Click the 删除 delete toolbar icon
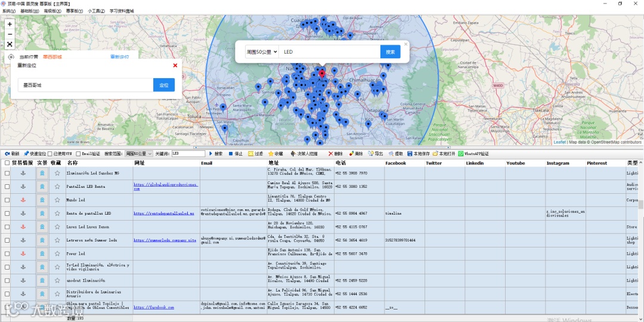 [335, 154]
